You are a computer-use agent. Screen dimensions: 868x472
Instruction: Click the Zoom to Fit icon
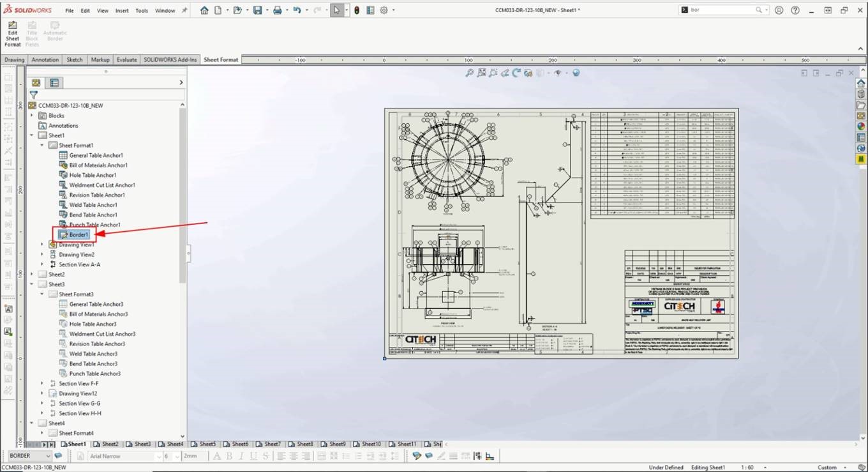(x=470, y=73)
